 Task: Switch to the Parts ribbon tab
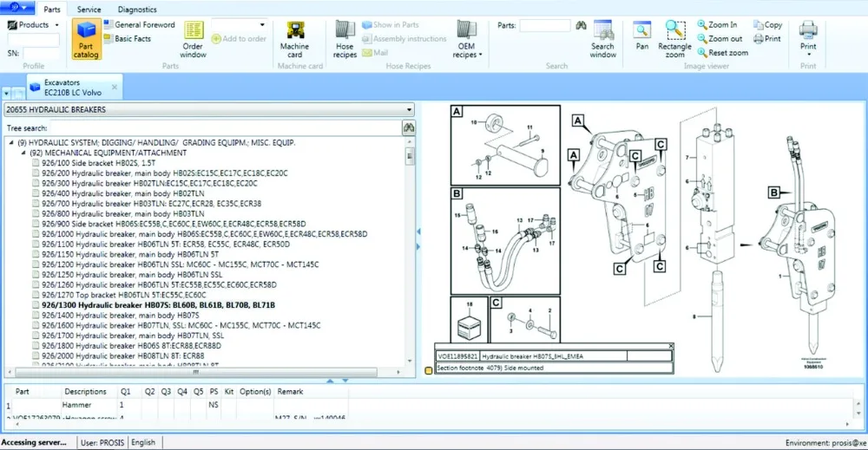[x=52, y=10]
